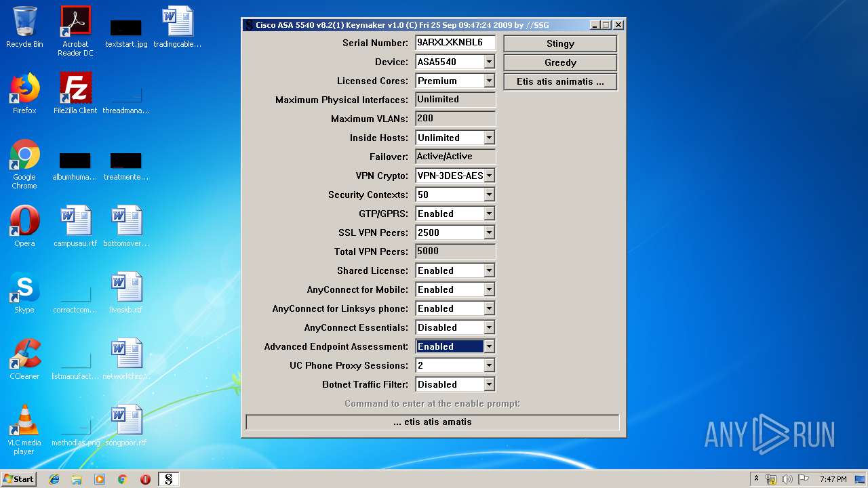Image resolution: width=868 pixels, height=488 pixels.
Task: Launch FileZilla Client shortcut
Action: pyautogui.click(x=75, y=94)
